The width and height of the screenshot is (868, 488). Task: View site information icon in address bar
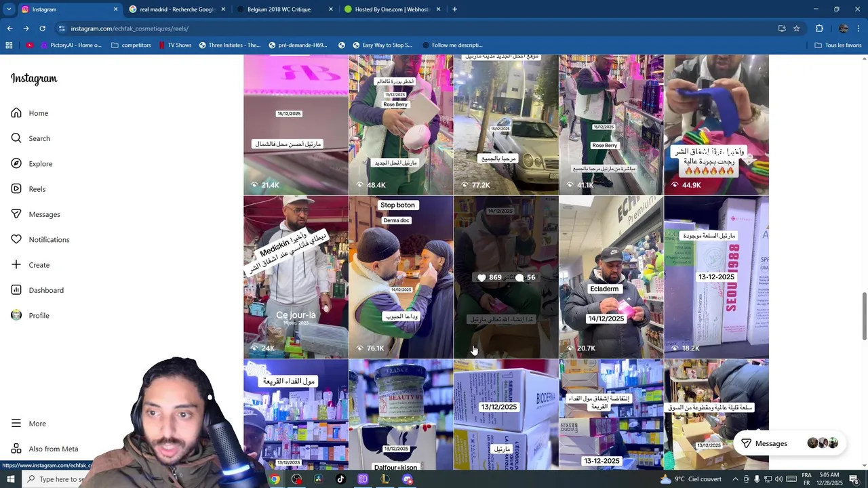click(62, 28)
